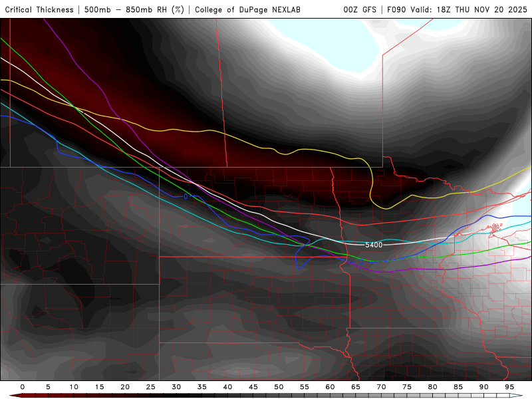Click the 5 value on the colorbar
The image size is (532, 399).
tap(48, 387)
